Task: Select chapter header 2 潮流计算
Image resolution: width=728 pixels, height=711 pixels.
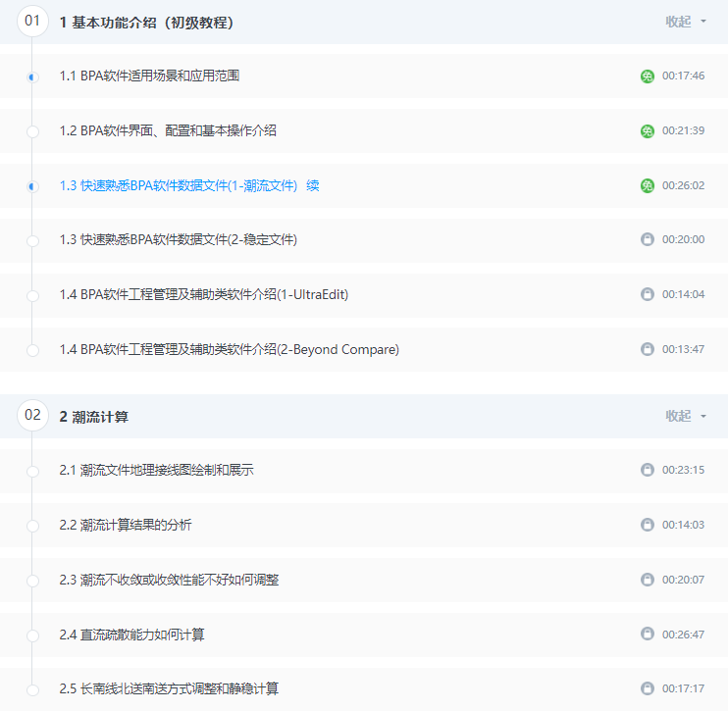Action: click(94, 417)
